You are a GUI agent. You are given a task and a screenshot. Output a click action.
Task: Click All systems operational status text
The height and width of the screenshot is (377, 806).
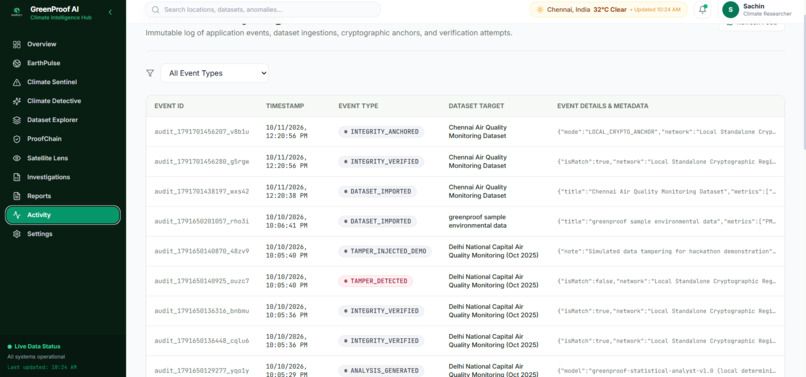36,357
